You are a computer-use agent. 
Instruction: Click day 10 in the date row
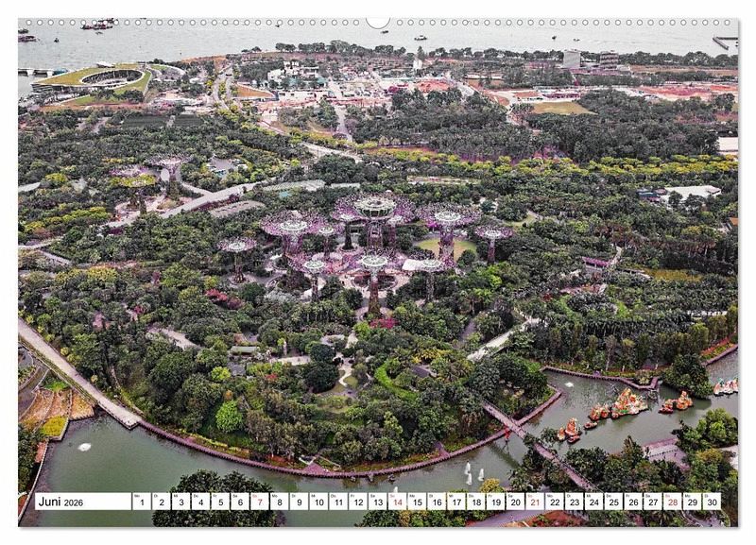click(318, 502)
